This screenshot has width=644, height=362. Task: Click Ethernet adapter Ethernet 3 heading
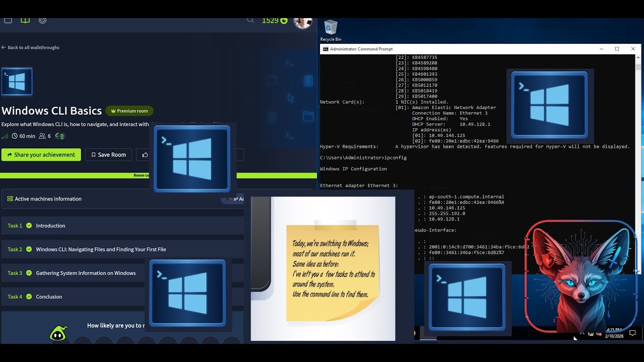tap(359, 186)
